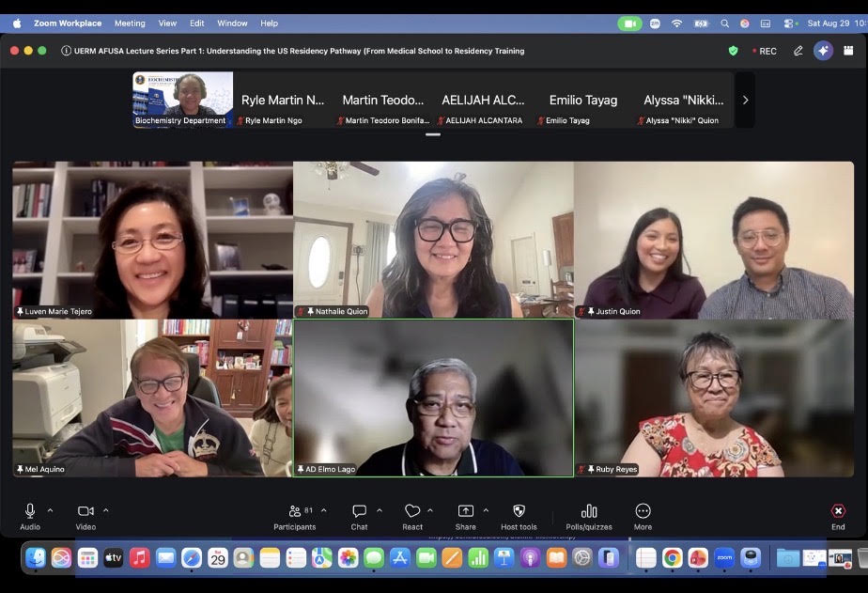
Task: Click the AI Companion sparkle icon
Action: tap(823, 51)
